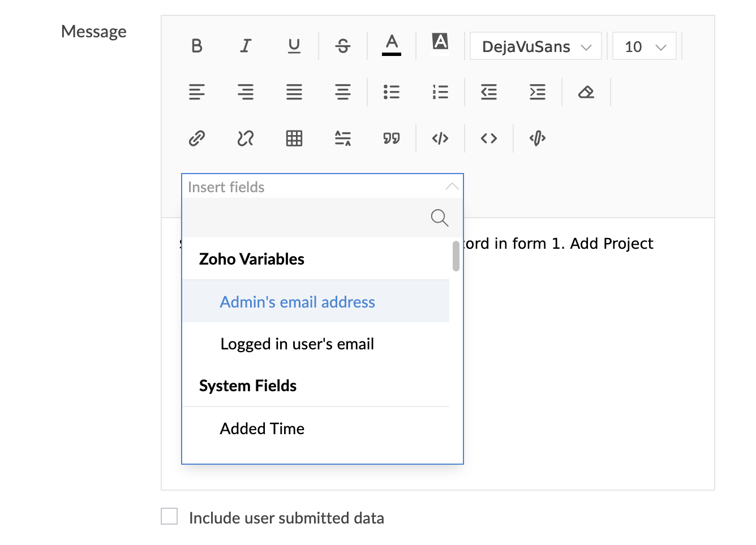
Task: Toggle underline formatting
Action: tap(294, 46)
